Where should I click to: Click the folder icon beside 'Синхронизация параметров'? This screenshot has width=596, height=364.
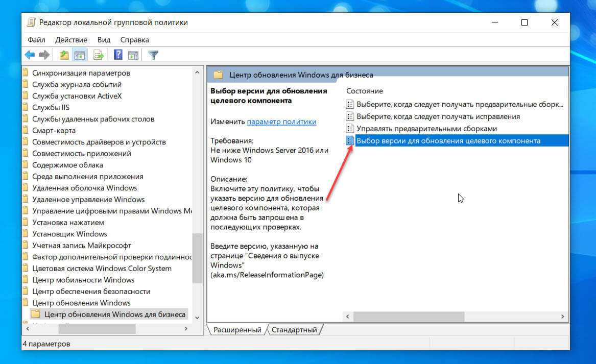[26, 72]
